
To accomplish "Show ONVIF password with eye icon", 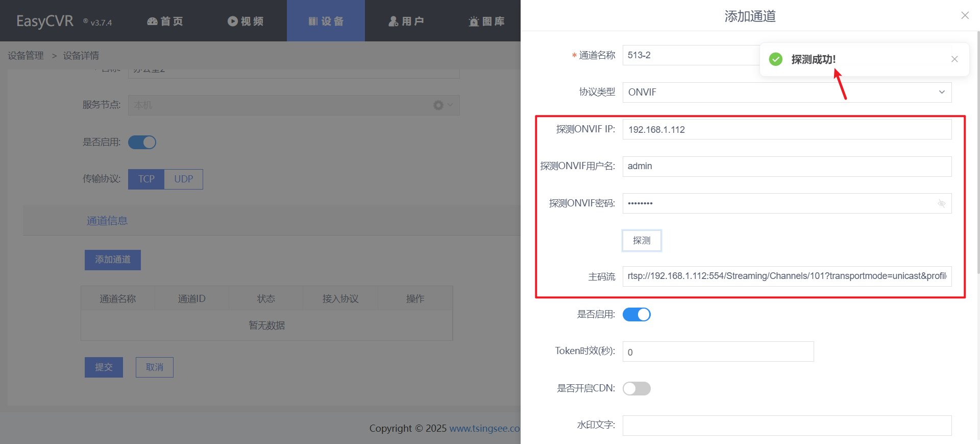I will pos(941,203).
